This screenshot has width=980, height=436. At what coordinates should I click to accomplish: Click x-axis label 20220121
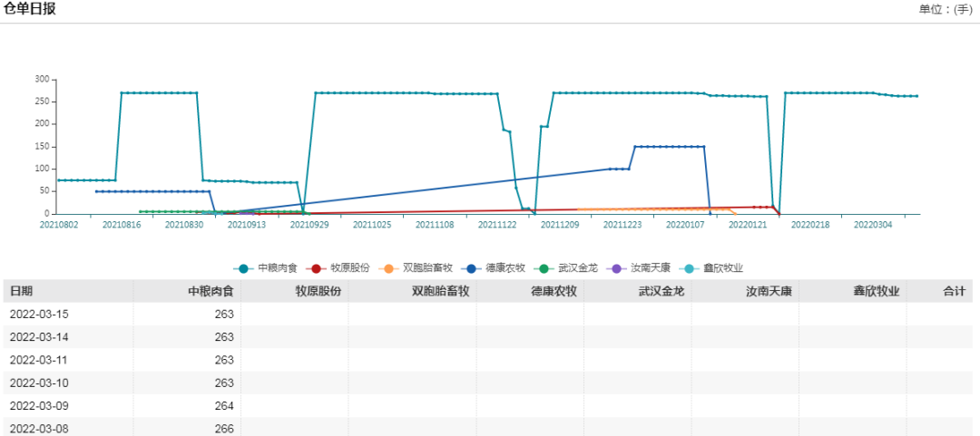click(748, 224)
